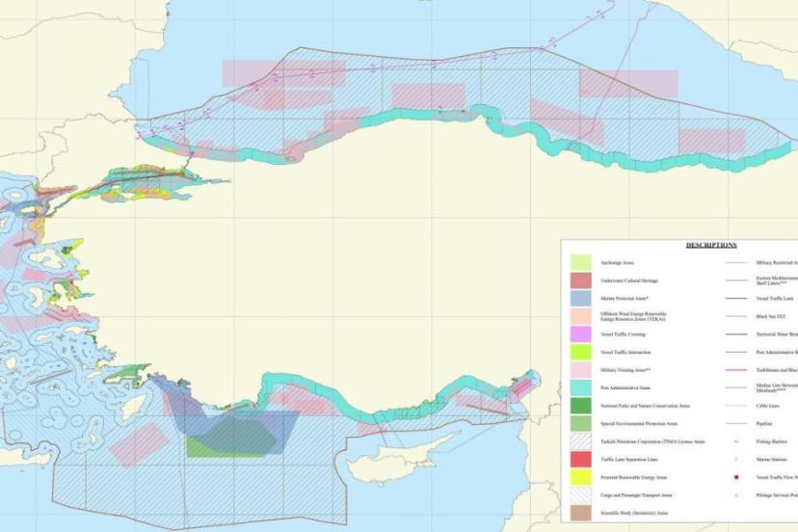Viewport: 798px width, 532px height.
Task: Click the Scientific Study (Seismicity) Areas swatch
Action: tap(580, 513)
